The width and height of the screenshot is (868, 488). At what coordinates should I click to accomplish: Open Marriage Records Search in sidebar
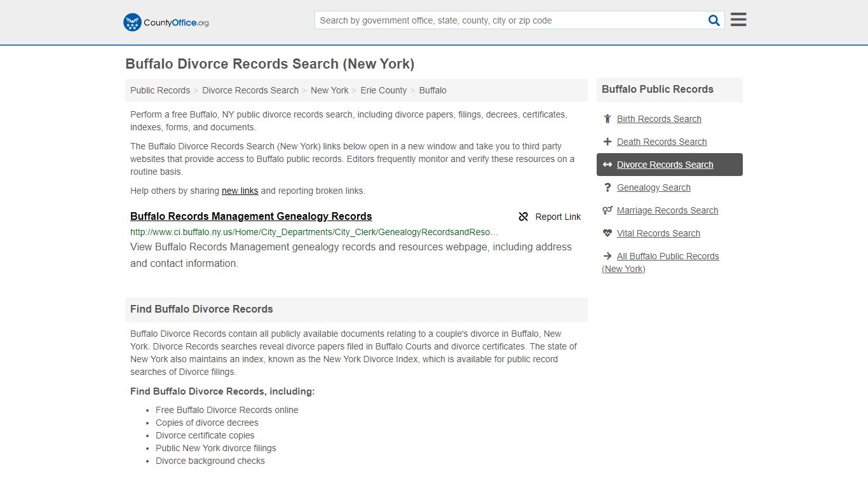coord(667,210)
